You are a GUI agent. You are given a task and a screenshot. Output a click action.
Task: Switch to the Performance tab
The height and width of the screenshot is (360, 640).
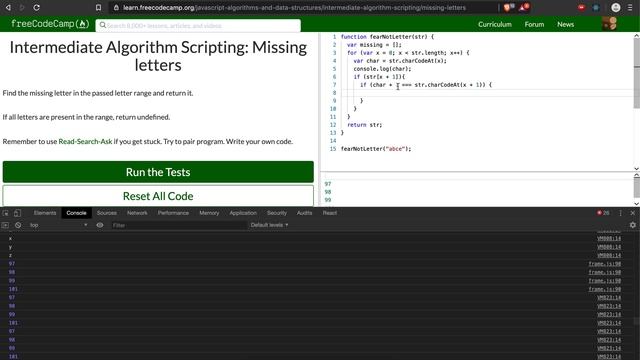coord(173,213)
